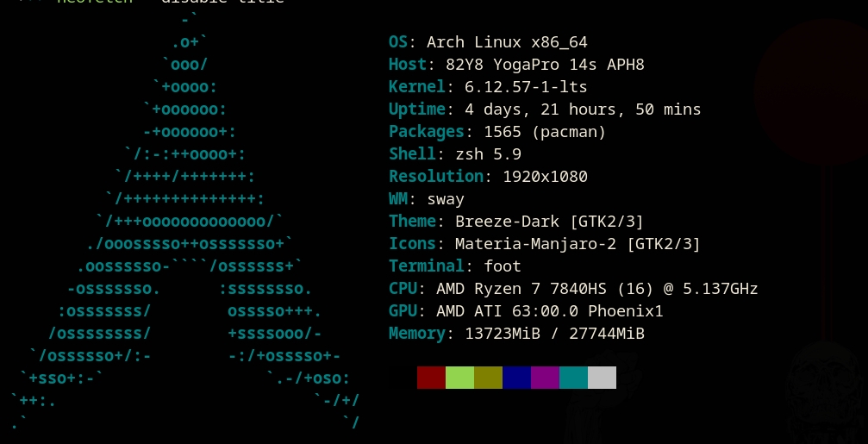Select 'Breeze-Dark [GTK2/3]' text

(x=550, y=222)
